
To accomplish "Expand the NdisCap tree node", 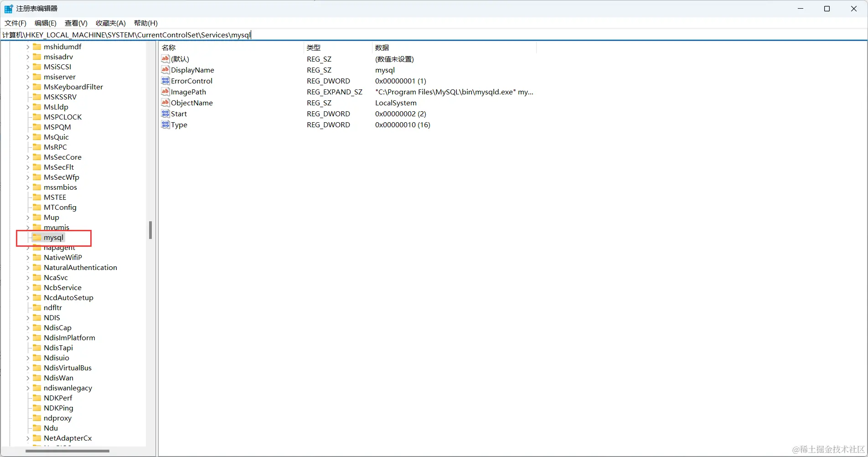I will click(28, 327).
